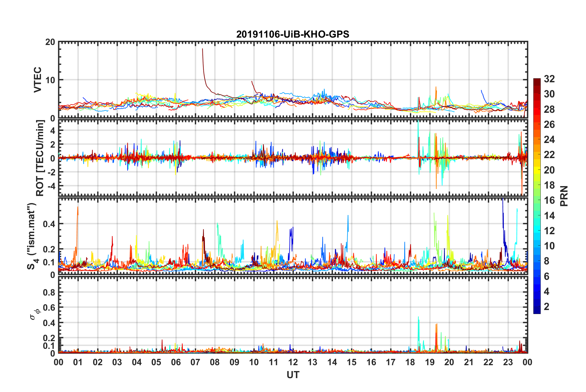Screen dimensions: 586x392
Task: Click ROT y-axis tick label -4
Action: coord(52,186)
